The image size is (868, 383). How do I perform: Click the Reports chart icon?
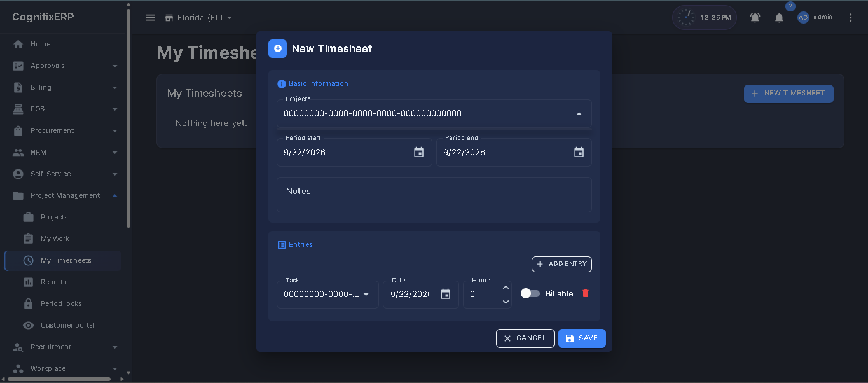click(x=28, y=282)
